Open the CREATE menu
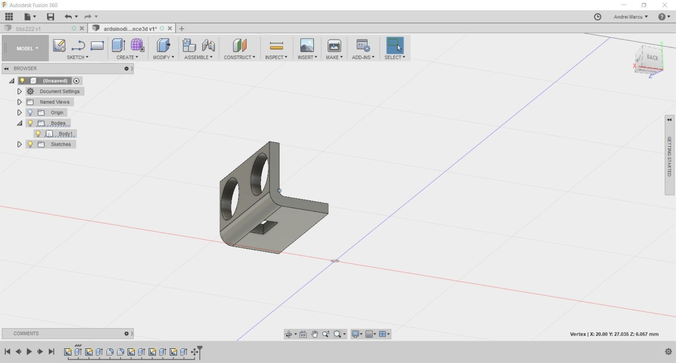 tap(127, 57)
